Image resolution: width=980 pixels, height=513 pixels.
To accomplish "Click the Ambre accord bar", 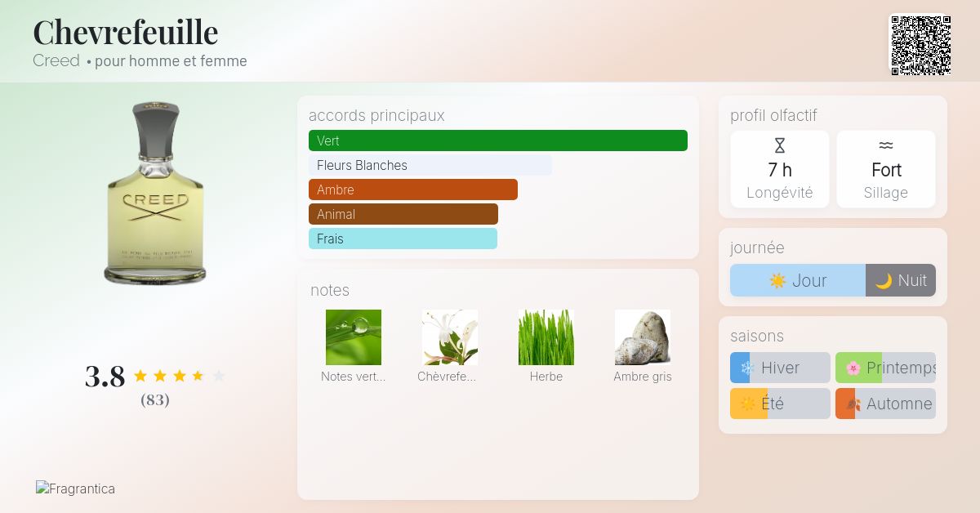I will 413,190.
